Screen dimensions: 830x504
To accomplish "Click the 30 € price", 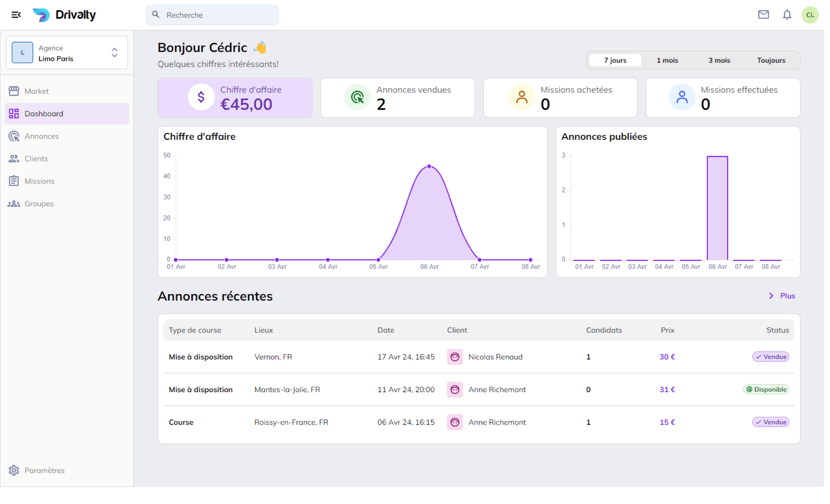I will coord(667,357).
